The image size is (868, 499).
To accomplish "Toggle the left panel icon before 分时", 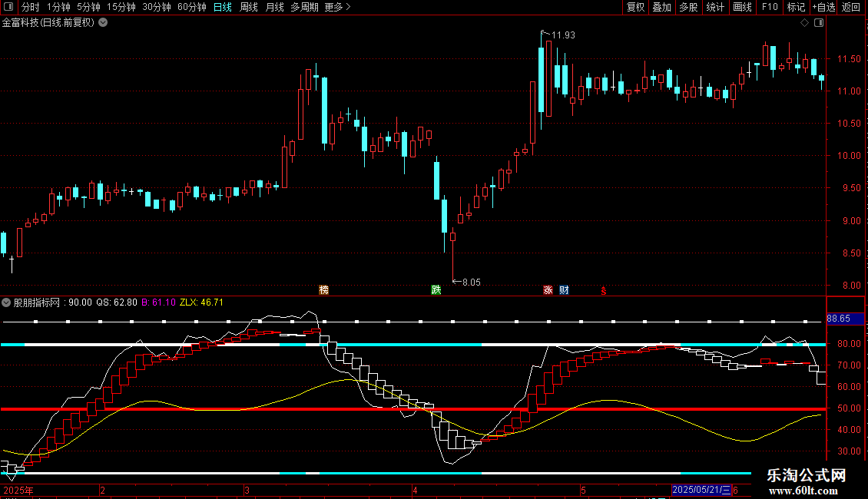I will click(8, 7).
